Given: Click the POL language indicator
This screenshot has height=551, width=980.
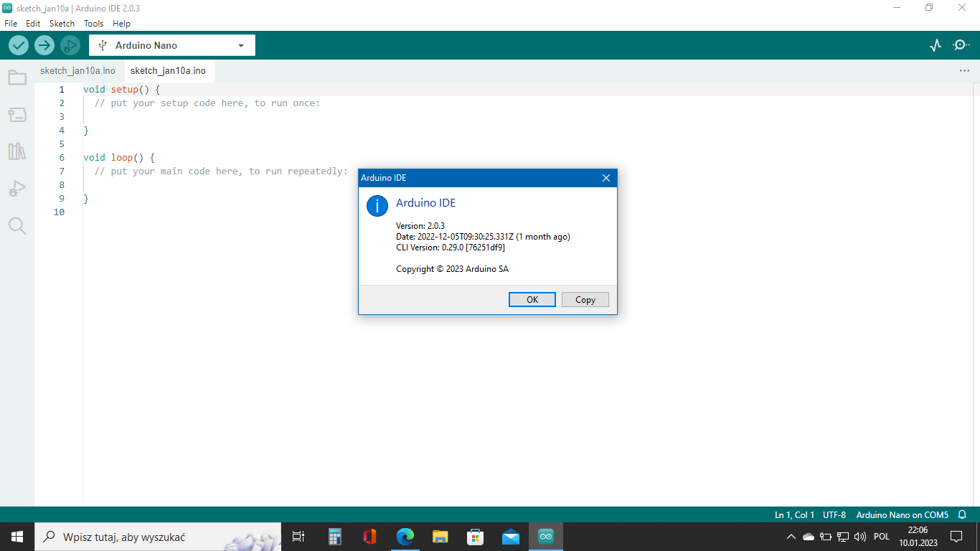Looking at the screenshot, I should click(882, 537).
